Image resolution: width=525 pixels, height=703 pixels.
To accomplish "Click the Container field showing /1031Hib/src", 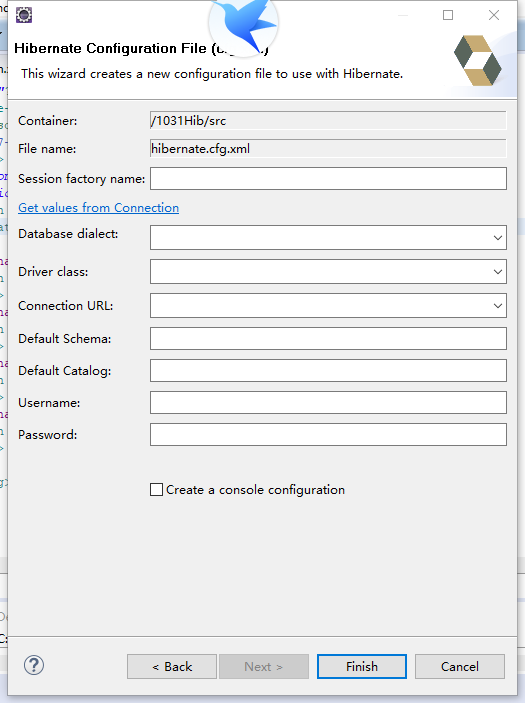I will pyautogui.click(x=328, y=121).
